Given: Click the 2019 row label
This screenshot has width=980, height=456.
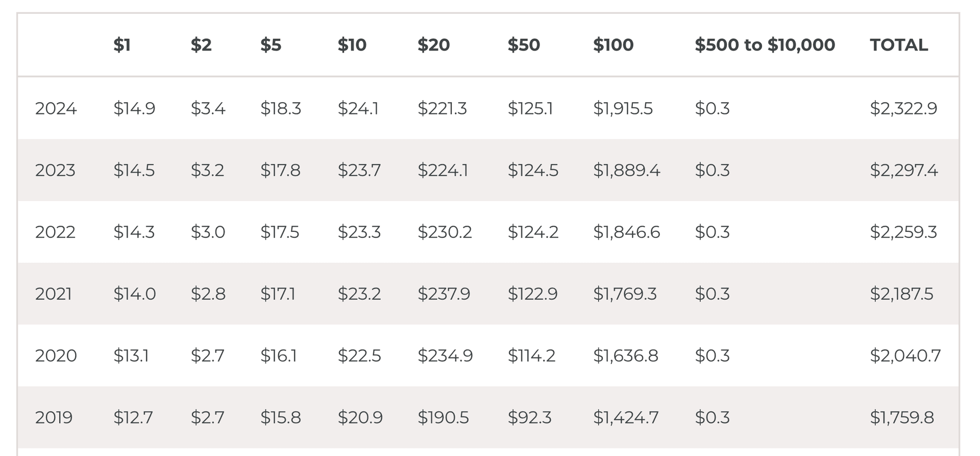Looking at the screenshot, I should click(x=54, y=417).
